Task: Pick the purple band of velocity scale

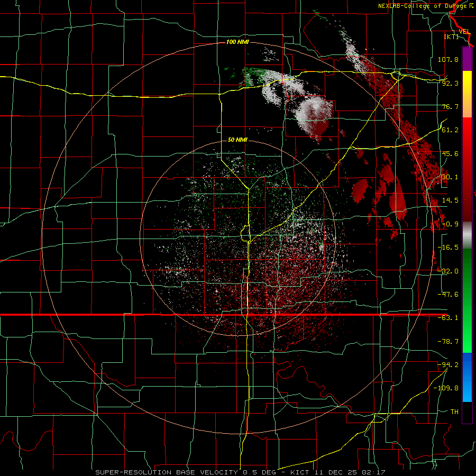Action: pos(467,59)
